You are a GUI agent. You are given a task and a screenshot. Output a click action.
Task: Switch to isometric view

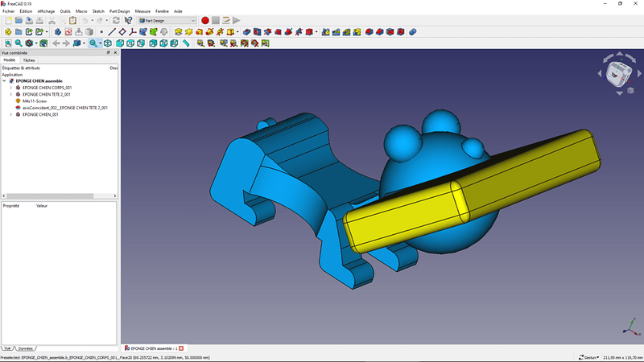coord(108,43)
